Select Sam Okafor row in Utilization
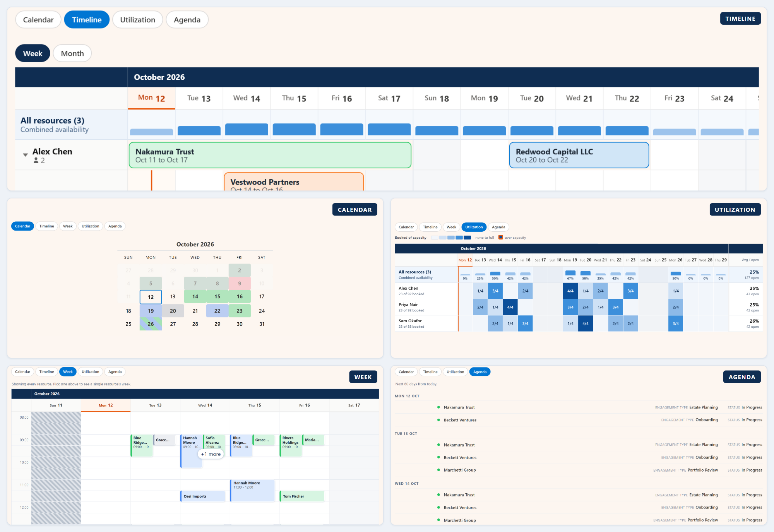Screen dimensions: 774x532 click(426, 323)
